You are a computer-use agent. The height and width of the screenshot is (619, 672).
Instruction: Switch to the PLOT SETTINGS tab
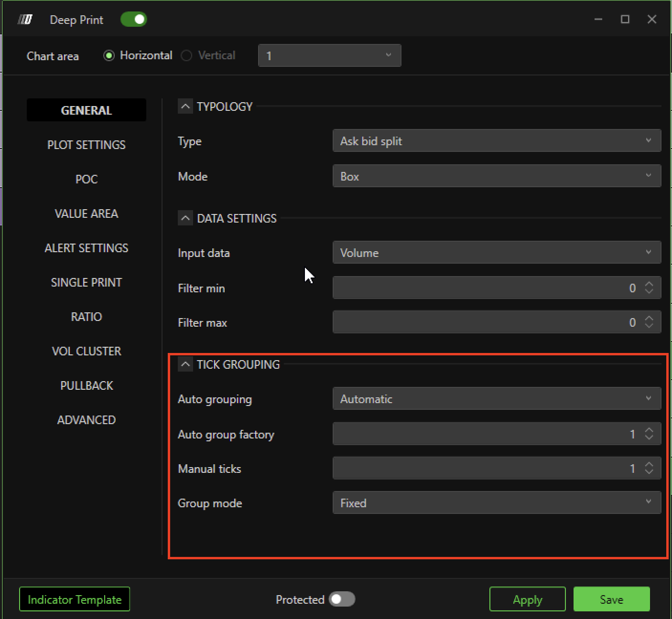click(x=87, y=145)
